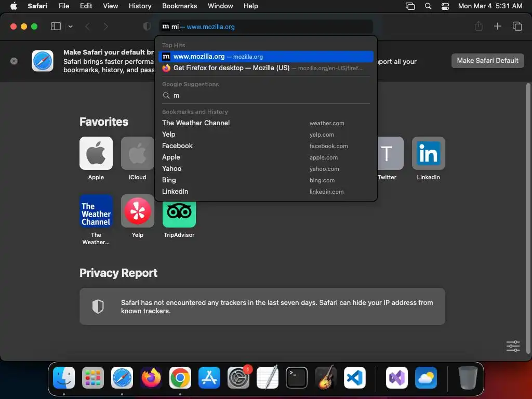The height and width of the screenshot is (399, 532).
Task: Open the File menu
Action: (x=63, y=6)
